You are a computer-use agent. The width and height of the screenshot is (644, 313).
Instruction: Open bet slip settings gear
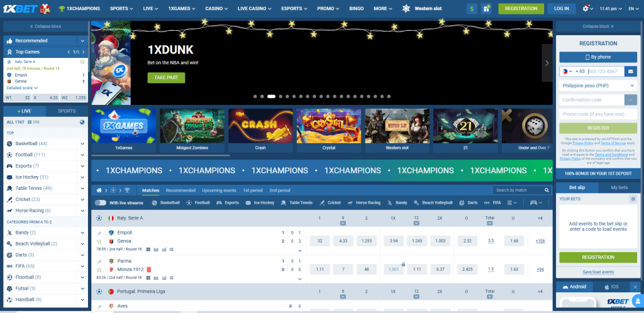[633, 199]
